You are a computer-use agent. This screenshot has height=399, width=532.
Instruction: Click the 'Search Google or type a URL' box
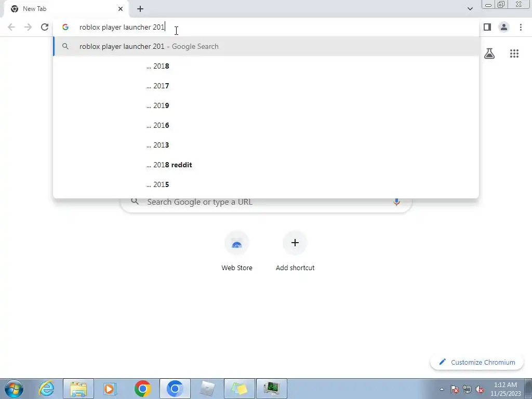click(x=266, y=203)
